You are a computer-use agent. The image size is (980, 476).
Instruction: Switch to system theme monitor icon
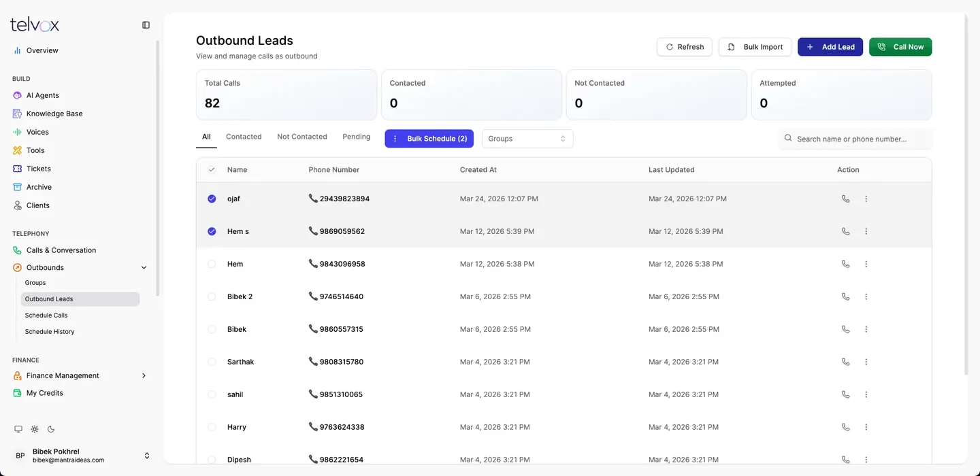(18, 429)
